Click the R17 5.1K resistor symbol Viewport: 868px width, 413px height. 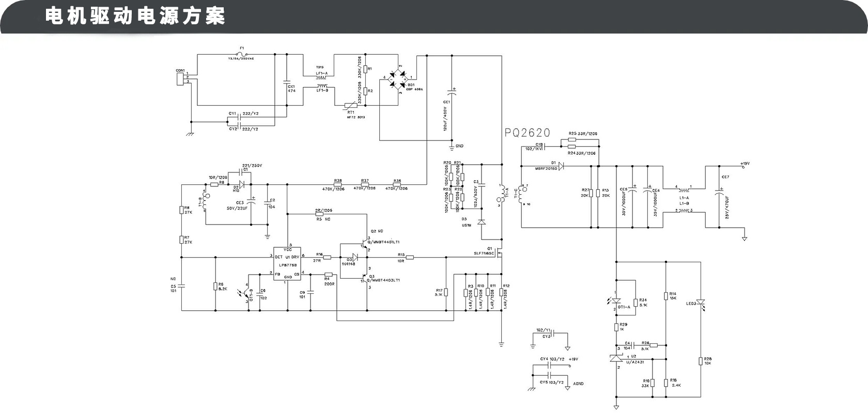coord(446,292)
